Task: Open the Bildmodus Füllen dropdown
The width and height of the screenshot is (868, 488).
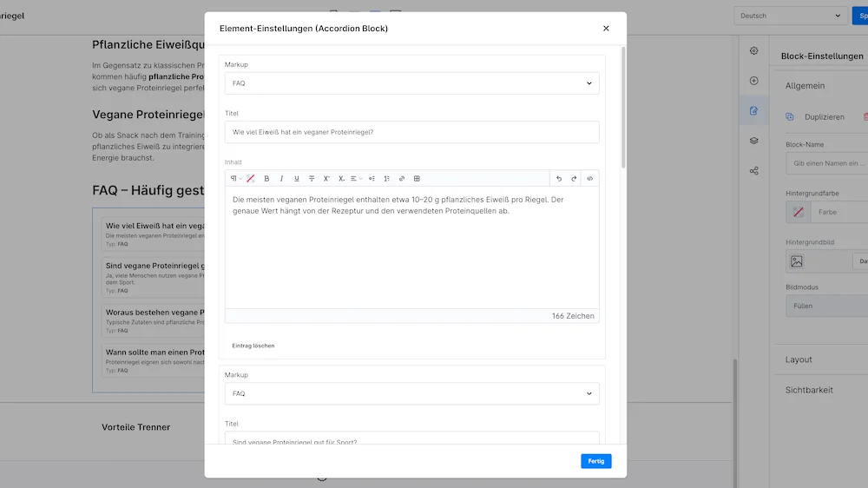Action: point(827,306)
